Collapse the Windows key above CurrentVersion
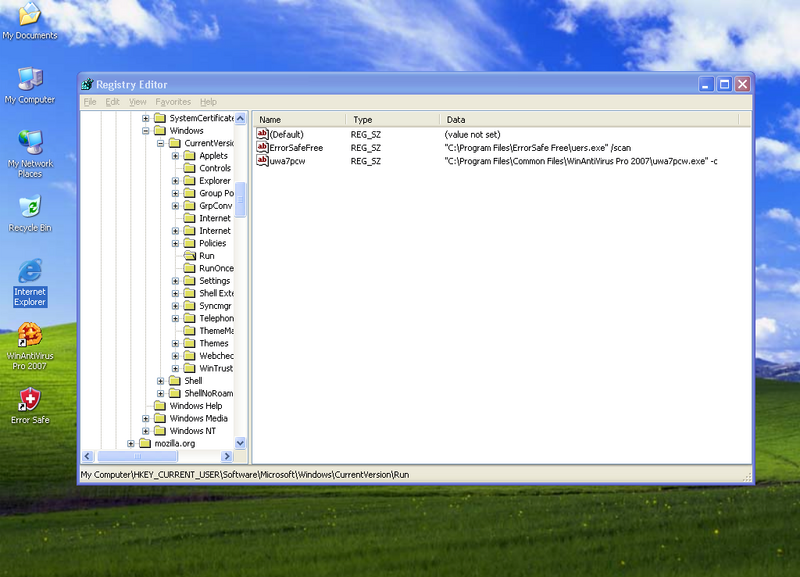This screenshot has width=800, height=577. click(145, 131)
